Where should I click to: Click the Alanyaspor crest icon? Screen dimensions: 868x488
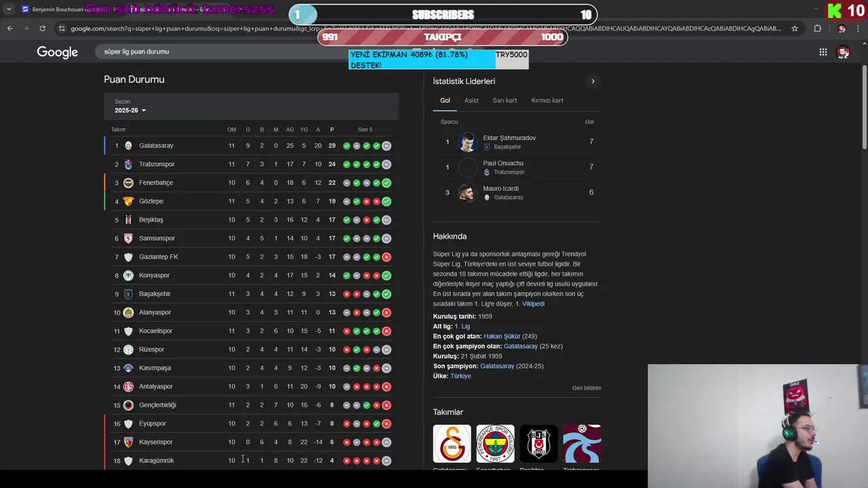click(128, 312)
